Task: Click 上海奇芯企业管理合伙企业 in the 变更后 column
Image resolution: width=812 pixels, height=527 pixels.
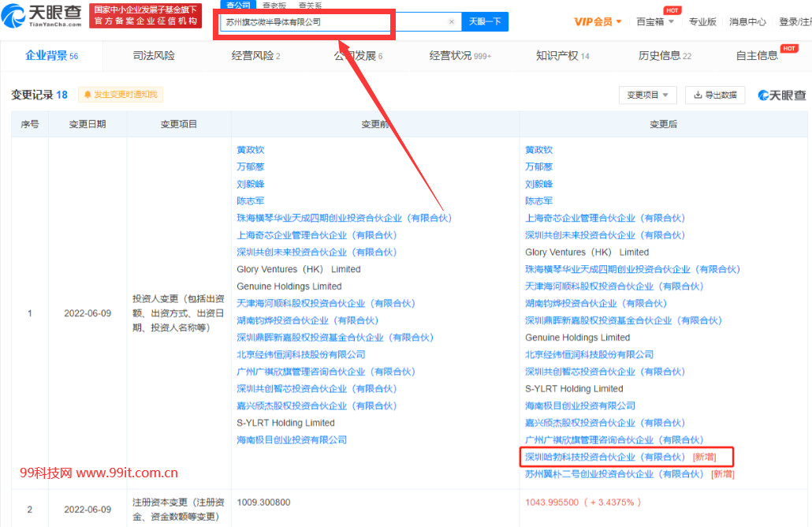Action: click(605, 219)
